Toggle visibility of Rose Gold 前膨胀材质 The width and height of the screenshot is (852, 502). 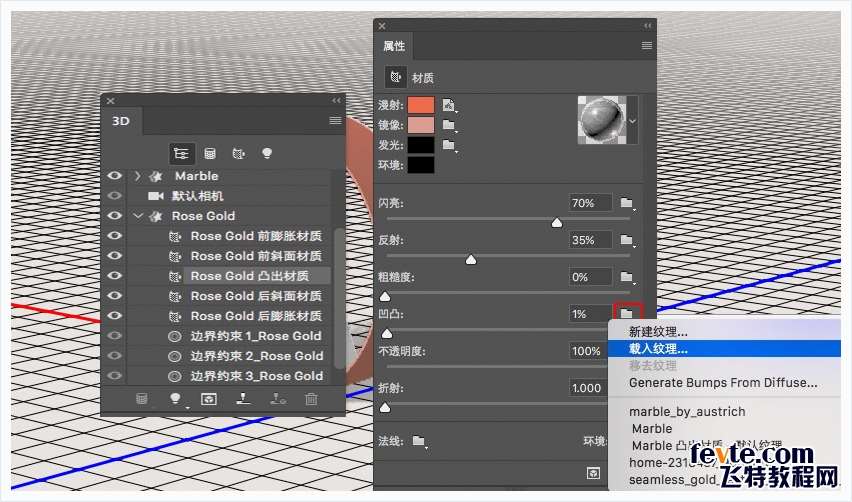(x=114, y=236)
